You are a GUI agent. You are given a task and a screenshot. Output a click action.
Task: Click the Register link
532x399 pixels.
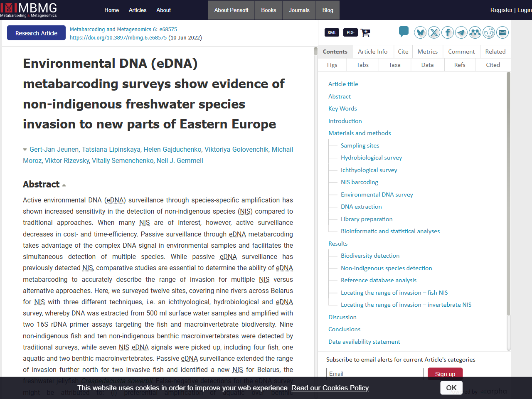(501, 10)
